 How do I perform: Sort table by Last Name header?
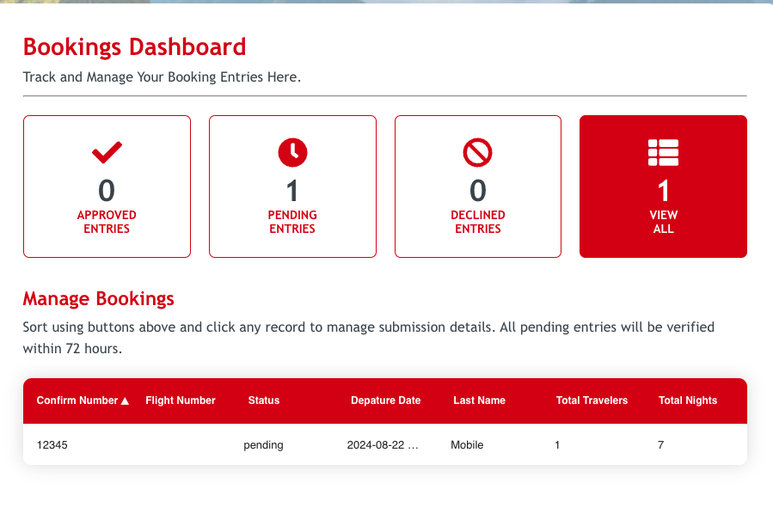tap(479, 401)
